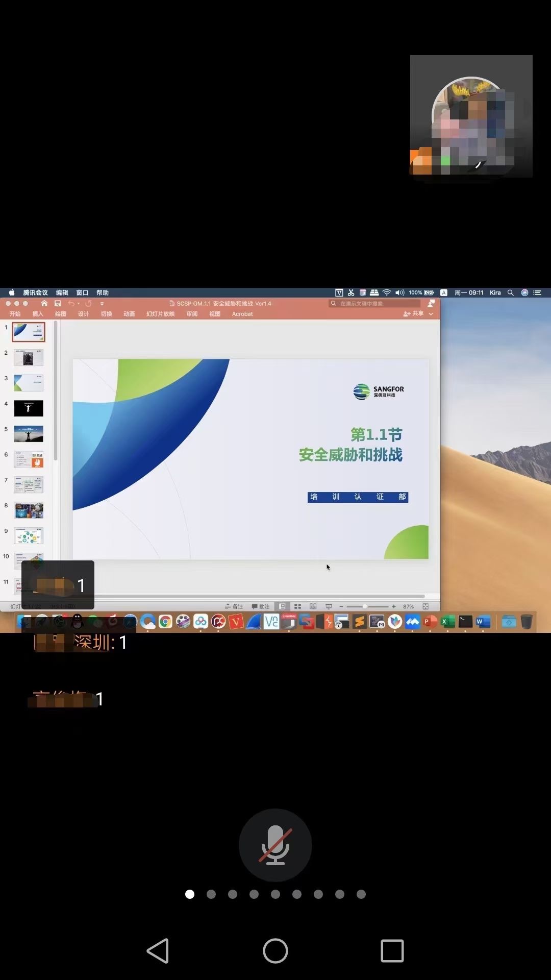Click the 批注 comments button
551x980 pixels.
tap(261, 606)
